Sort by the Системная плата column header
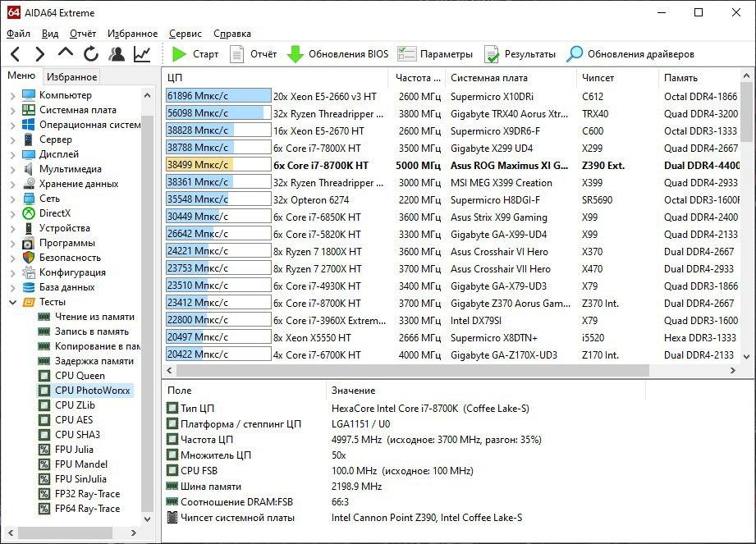This screenshot has height=544, width=756. coord(511,78)
